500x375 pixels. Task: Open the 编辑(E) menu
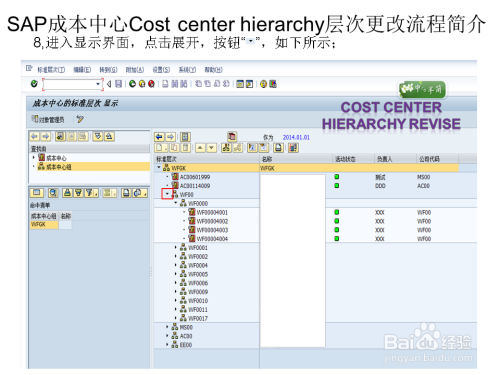point(82,70)
